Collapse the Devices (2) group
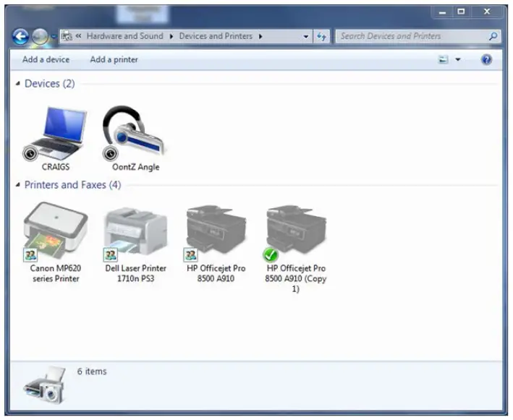 coord(18,84)
